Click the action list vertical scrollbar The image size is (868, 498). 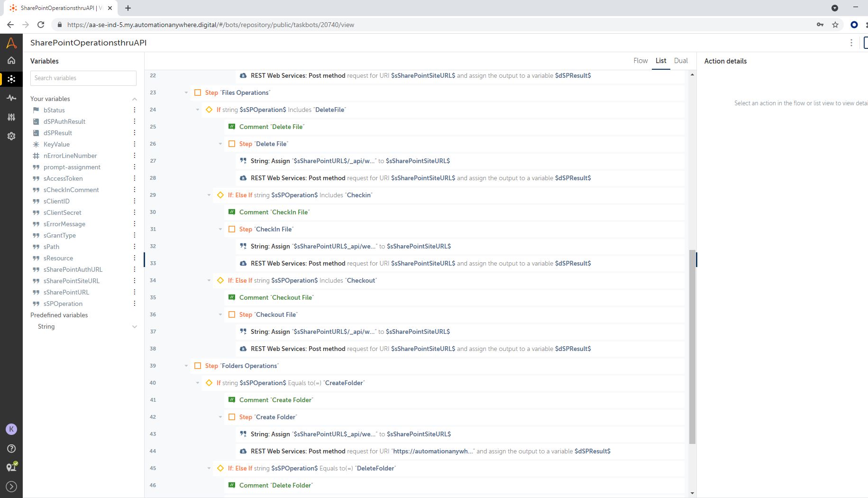click(692, 346)
